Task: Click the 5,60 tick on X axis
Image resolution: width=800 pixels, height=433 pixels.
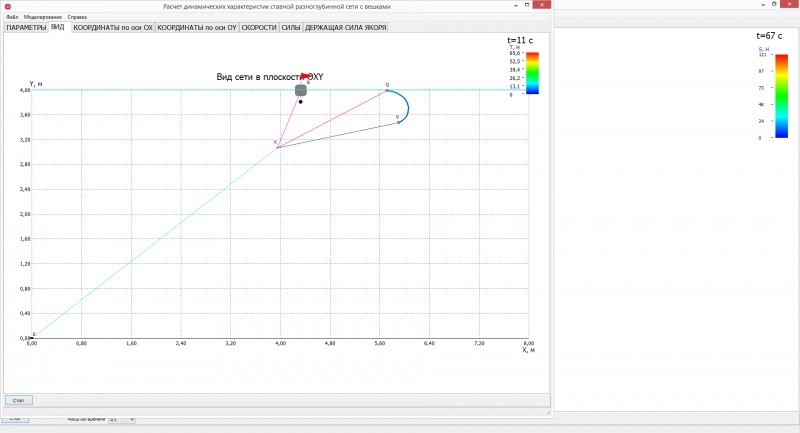Action: coord(380,343)
